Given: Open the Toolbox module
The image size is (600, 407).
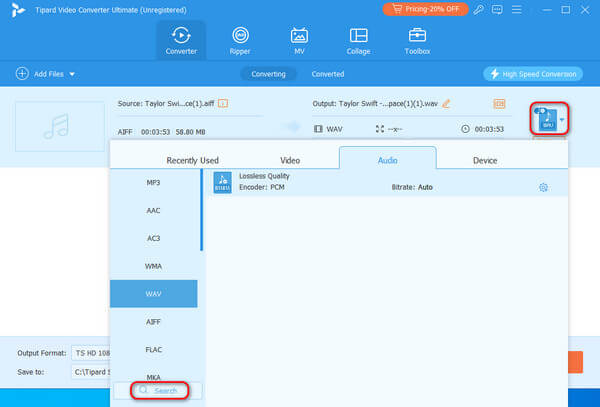Looking at the screenshot, I should tap(417, 41).
